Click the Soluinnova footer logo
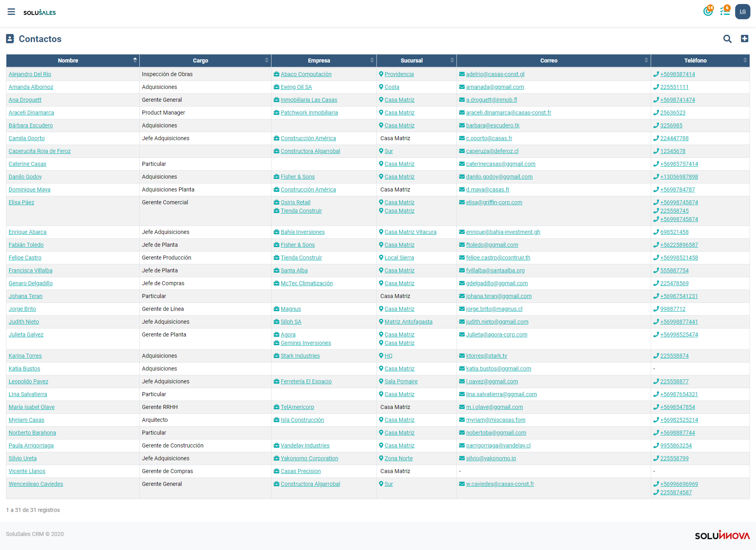Screen dimensions: 756x550 tap(722, 535)
